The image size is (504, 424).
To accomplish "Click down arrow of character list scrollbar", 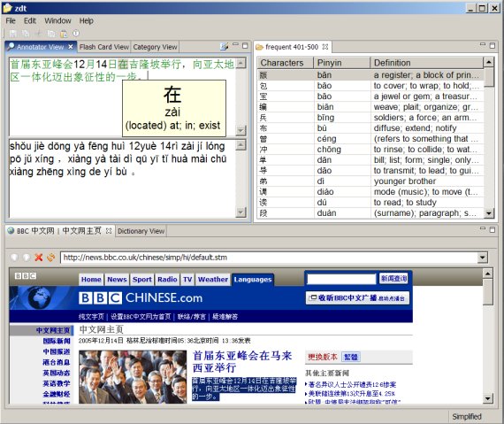I will (489, 213).
